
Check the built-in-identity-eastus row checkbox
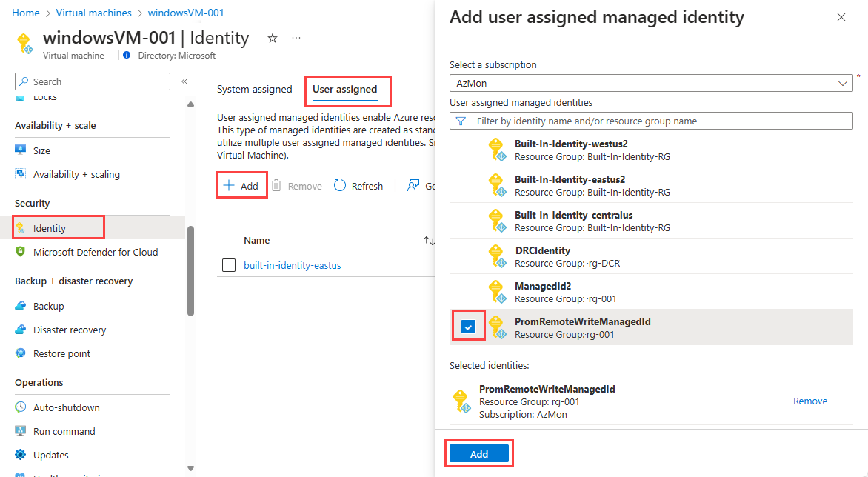[229, 265]
